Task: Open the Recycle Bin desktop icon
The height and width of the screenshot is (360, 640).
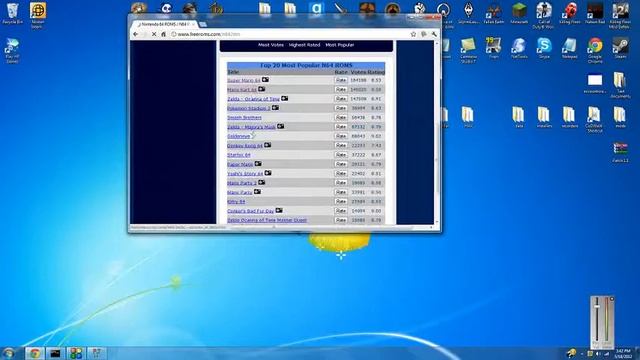Action: click(12, 13)
